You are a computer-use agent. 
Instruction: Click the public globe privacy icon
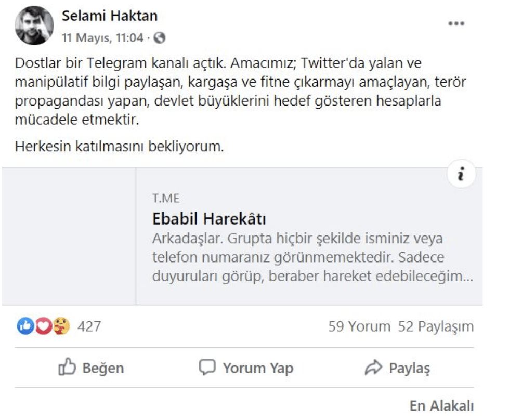pyautogui.click(x=160, y=38)
